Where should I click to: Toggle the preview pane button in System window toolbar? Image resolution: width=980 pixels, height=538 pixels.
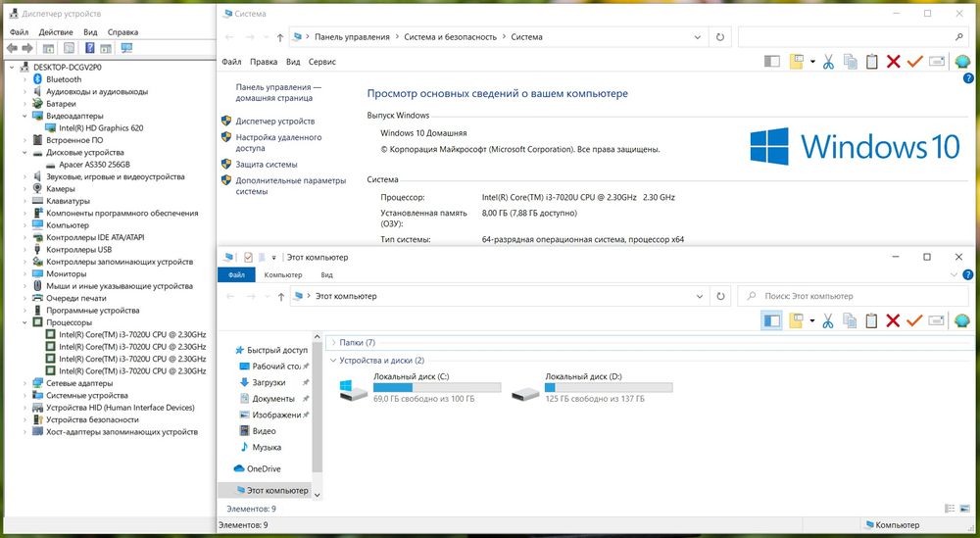click(772, 61)
